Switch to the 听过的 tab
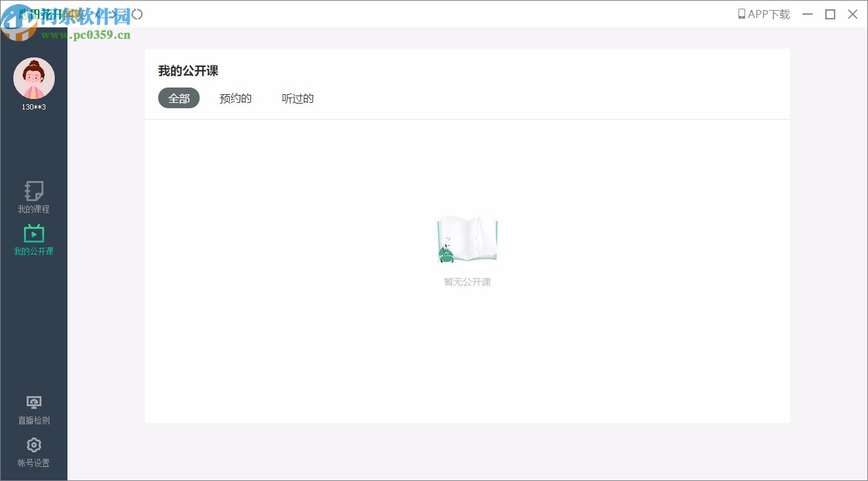The height and width of the screenshot is (481, 868). click(x=297, y=98)
